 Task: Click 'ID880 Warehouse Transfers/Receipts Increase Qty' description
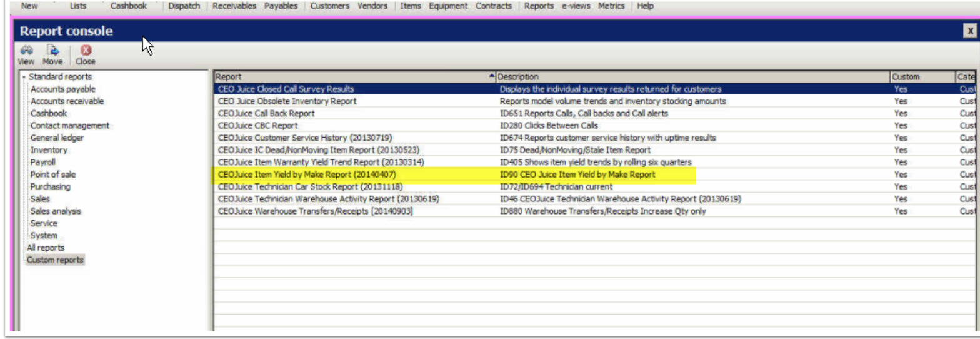(x=603, y=211)
